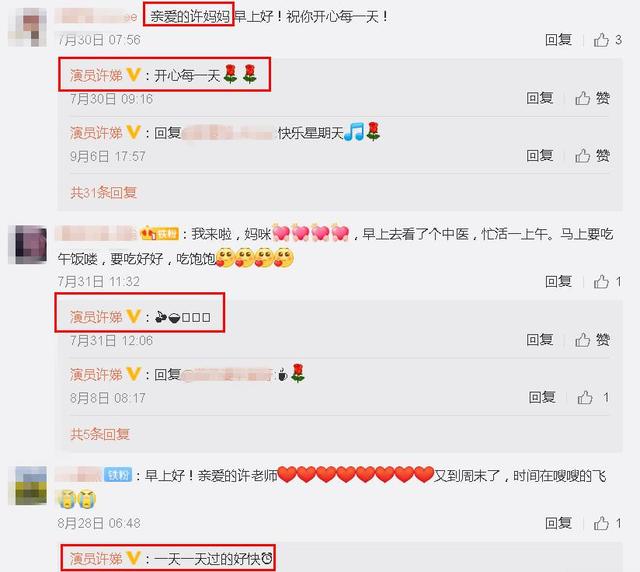This screenshot has width=640, height=572.
Task: Click the thumbs-up on the 8月8日 08:17 reply
Action: point(585,397)
